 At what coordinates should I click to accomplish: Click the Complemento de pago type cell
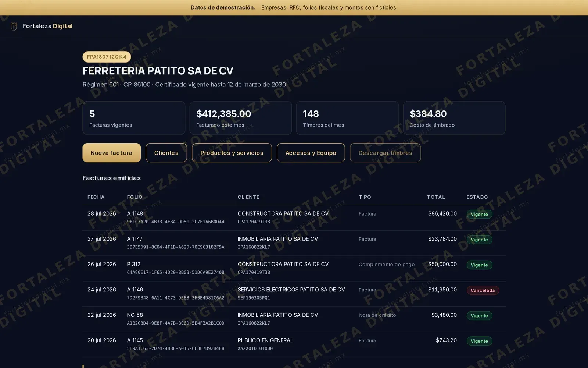click(x=387, y=265)
